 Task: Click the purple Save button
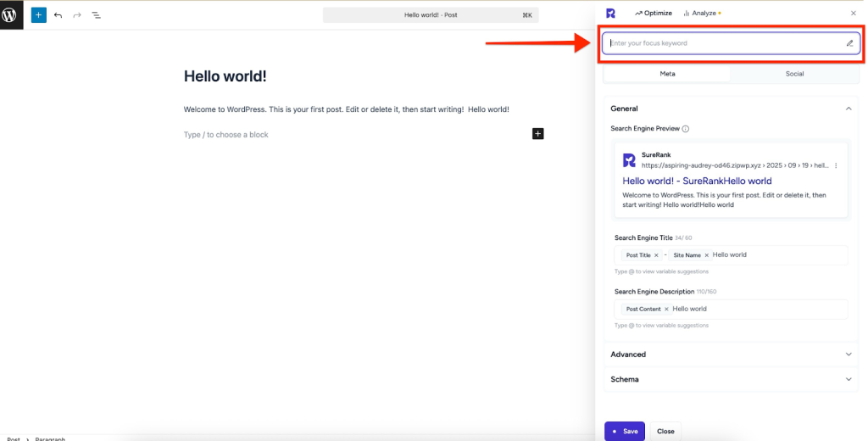(x=625, y=431)
